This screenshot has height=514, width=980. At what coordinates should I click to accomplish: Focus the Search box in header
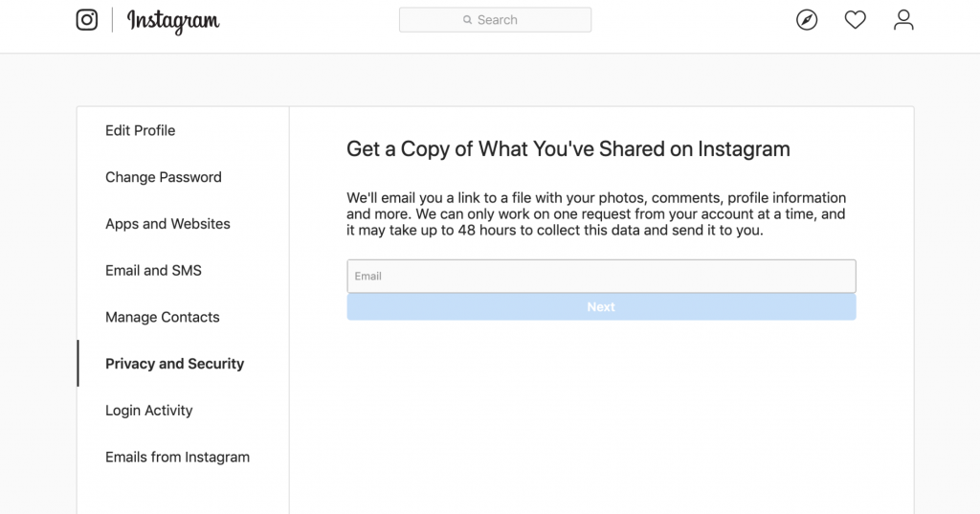[x=495, y=20]
